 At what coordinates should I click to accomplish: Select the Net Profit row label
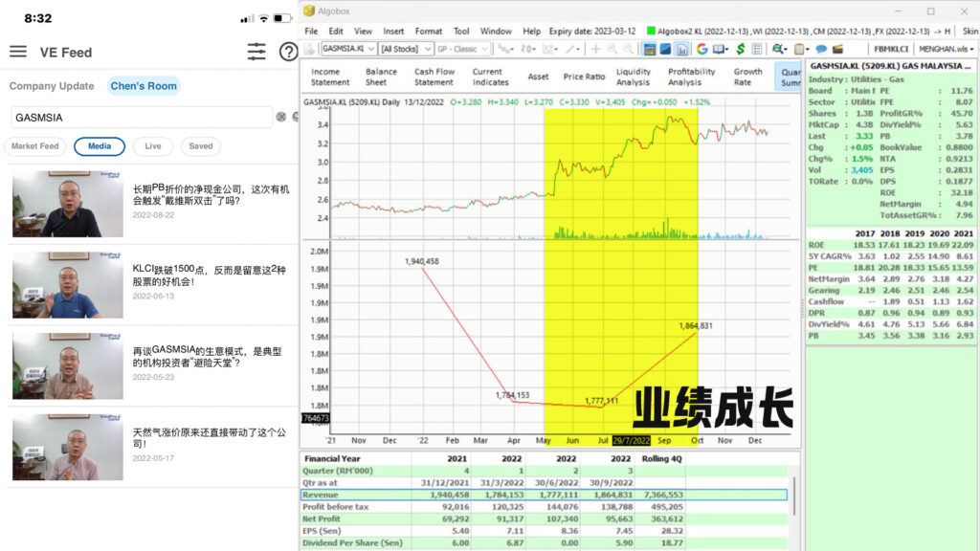322,518
